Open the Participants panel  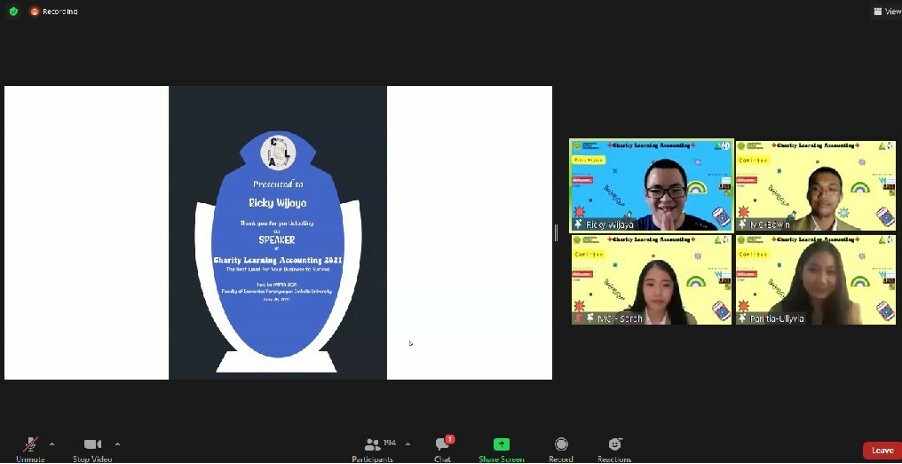[372, 446]
